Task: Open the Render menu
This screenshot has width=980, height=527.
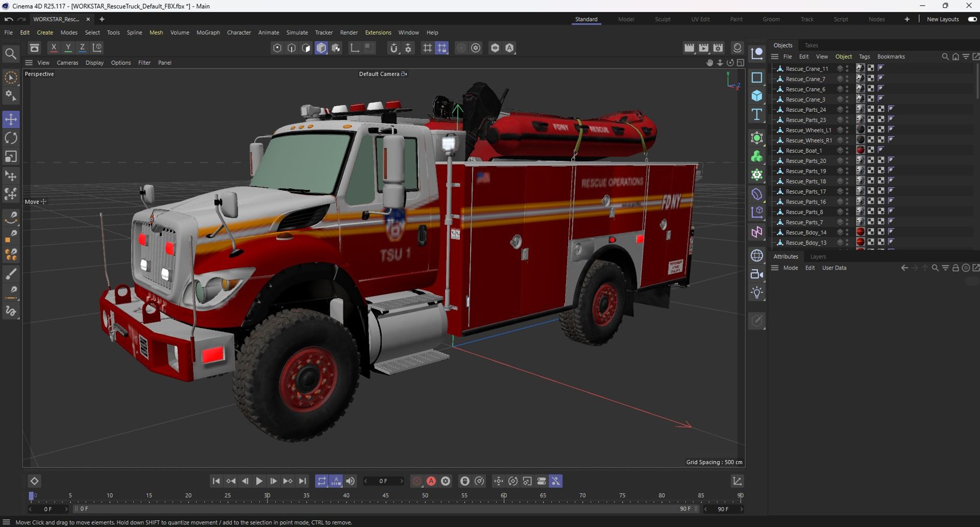Action: click(349, 32)
